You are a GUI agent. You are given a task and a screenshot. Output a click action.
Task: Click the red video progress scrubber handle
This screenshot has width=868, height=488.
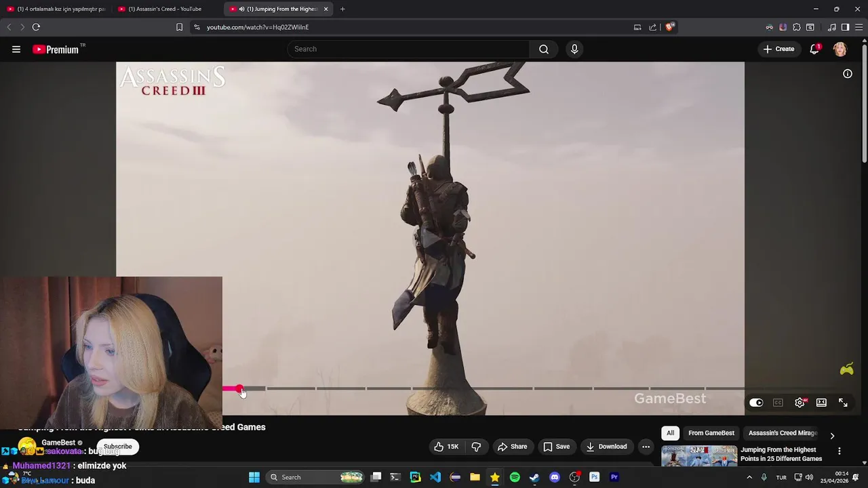239,389
